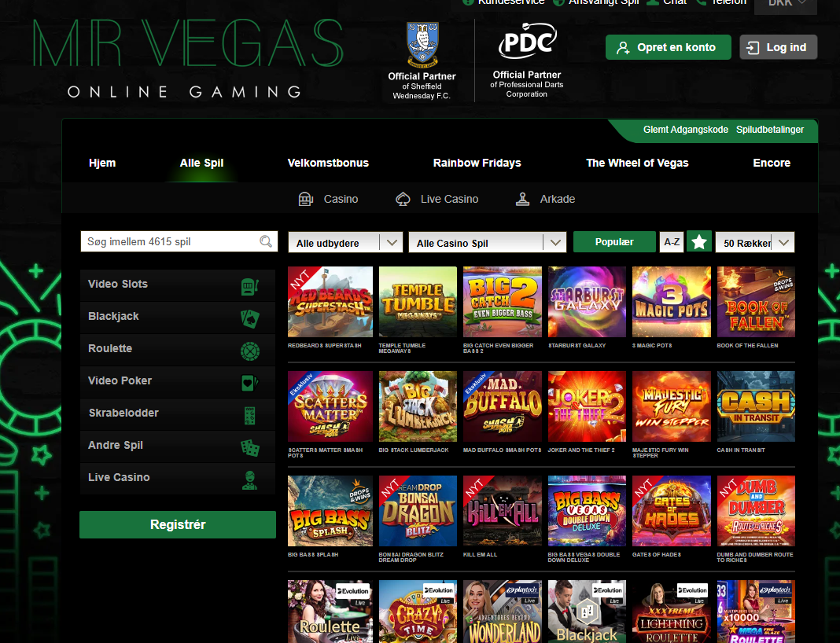Click the Blackjack cards icon
The width and height of the screenshot is (840, 643).
click(249, 317)
